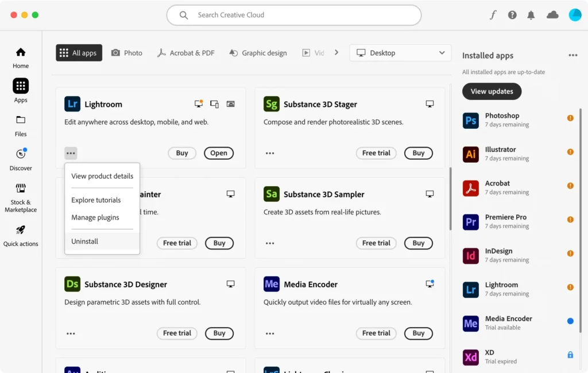Click the app list vertical scrollbar
The width and height of the screenshot is (588, 373).
point(450,199)
